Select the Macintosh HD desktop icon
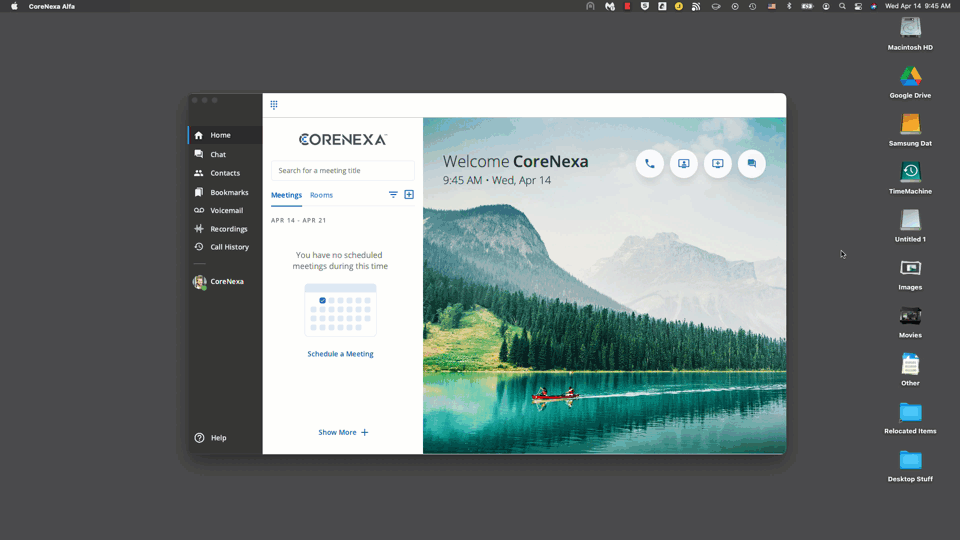 [x=910, y=33]
